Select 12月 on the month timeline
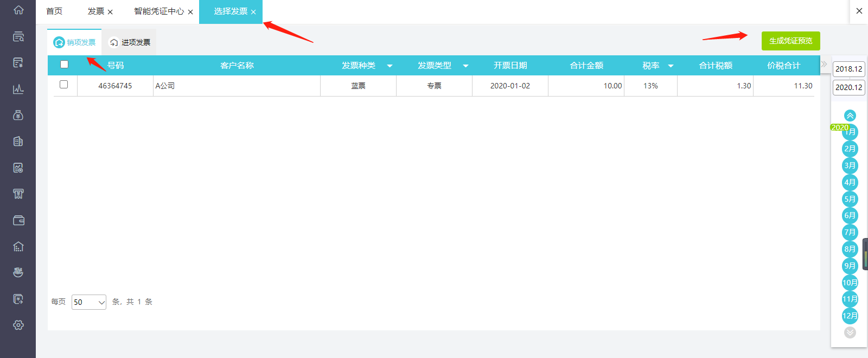 [850, 316]
